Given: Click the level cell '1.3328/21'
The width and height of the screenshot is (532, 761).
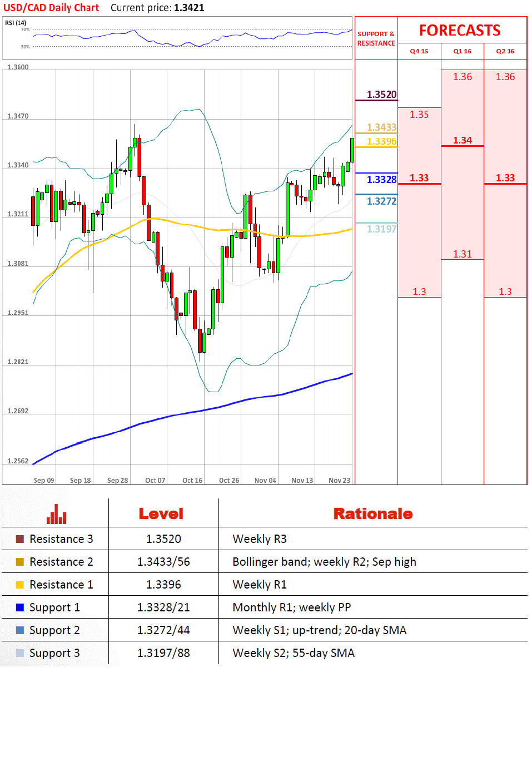Looking at the screenshot, I should pos(163,607).
